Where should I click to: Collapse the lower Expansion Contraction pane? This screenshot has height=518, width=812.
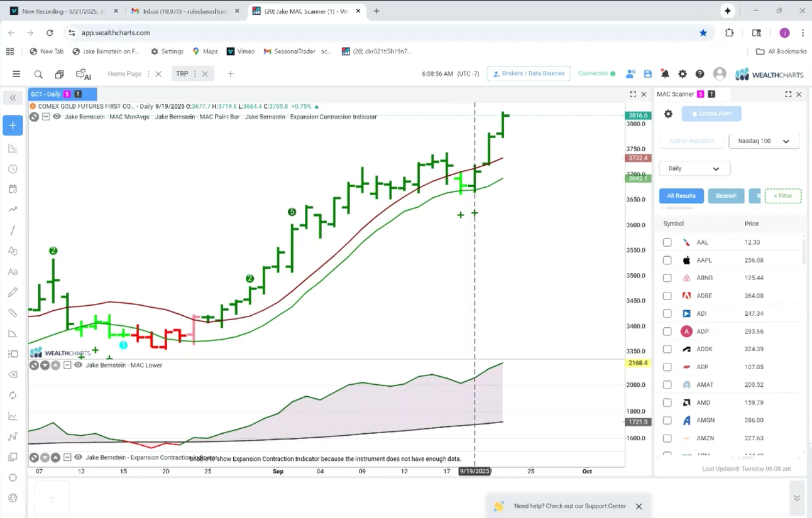pos(67,458)
